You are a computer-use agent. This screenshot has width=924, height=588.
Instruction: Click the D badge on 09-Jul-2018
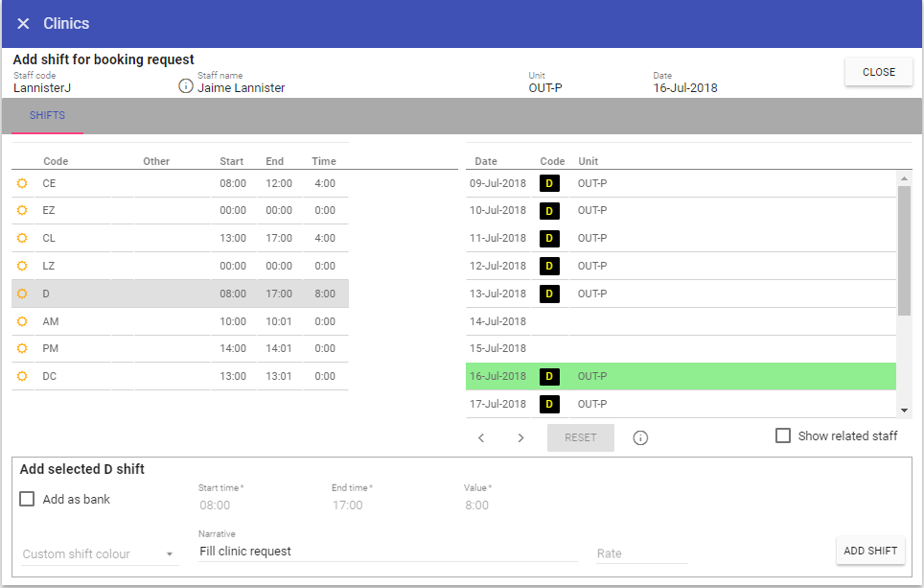click(x=549, y=183)
